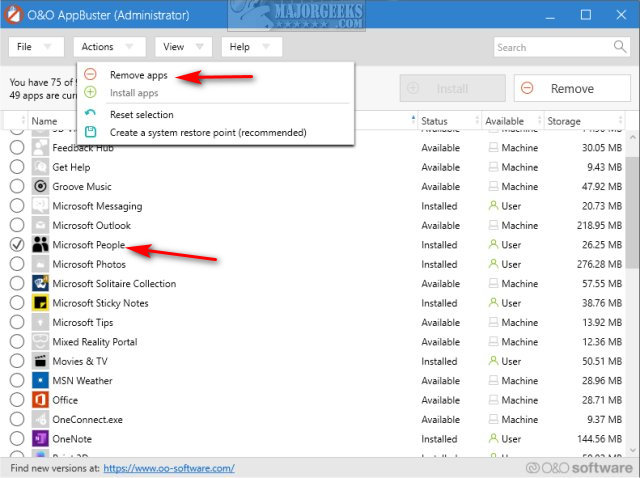Screen dimensions: 640x478
Task: Click the Microsoft People app icon
Action: pyautogui.click(x=40, y=245)
